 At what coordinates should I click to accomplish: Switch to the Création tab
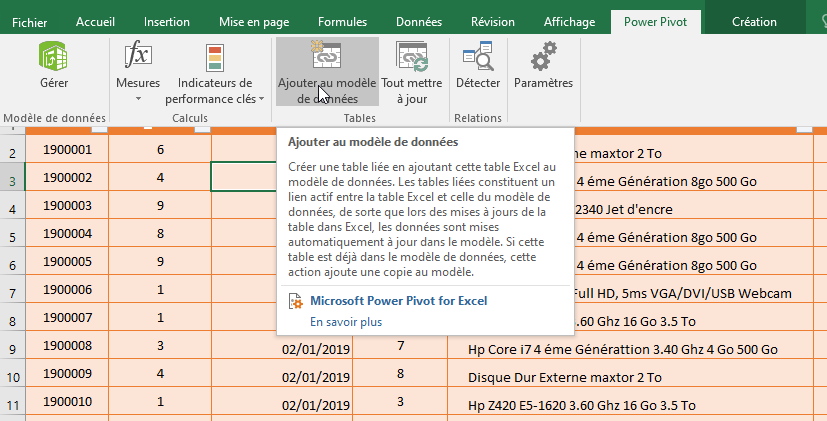754,22
